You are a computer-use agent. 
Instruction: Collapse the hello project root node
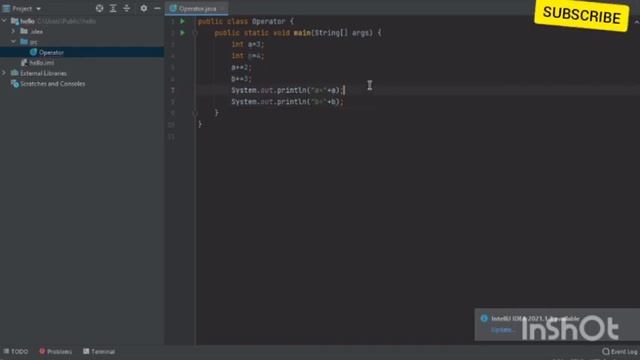point(4,21)
